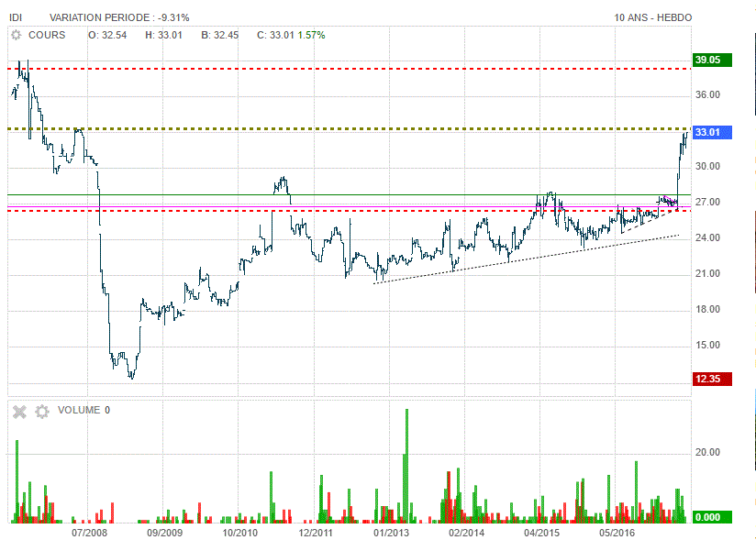This screenshot has width=756, height=551.
Task: Open the COURS panel settings gear
Action: click(x=16, y=35)
